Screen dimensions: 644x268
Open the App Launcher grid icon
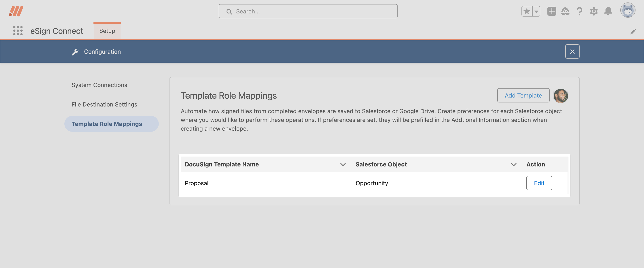coord(18,30)
